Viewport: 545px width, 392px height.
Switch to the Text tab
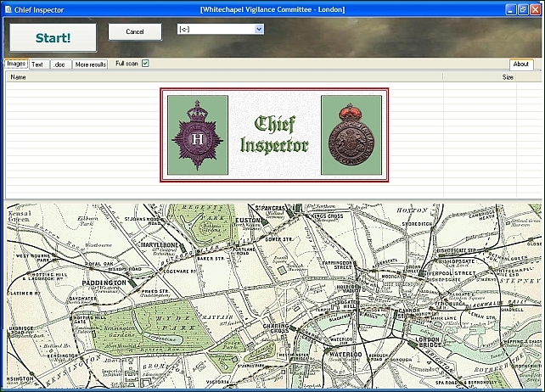(x=37, y=64)
